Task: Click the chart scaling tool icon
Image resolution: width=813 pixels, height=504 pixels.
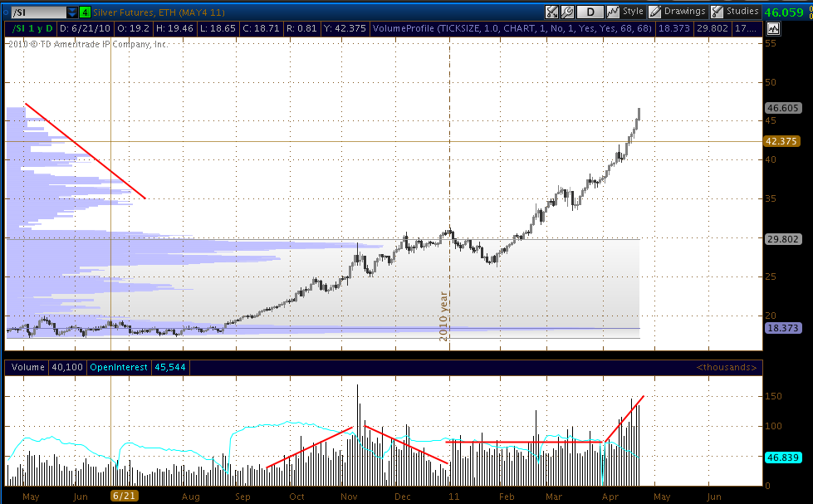Action: (x=552, y=12)
